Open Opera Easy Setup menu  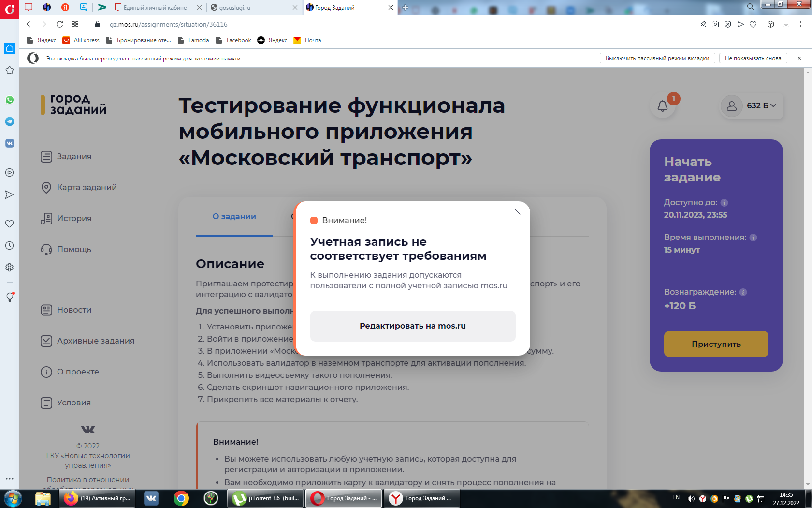802,24
